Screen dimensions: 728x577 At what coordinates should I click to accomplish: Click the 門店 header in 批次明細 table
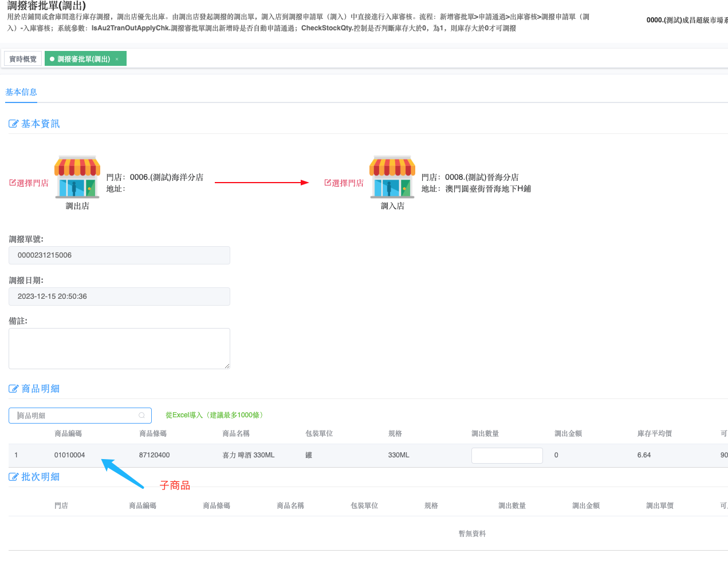[61, 505]
